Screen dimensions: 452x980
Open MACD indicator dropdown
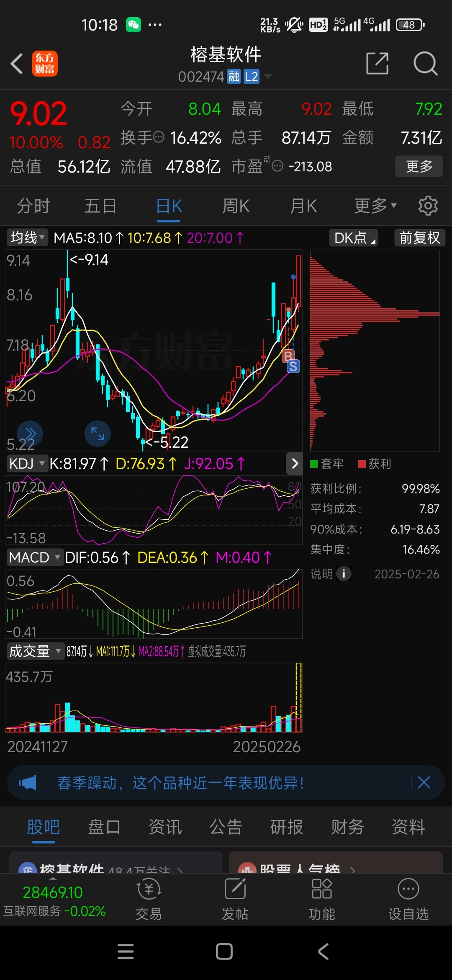pos(35,557)
